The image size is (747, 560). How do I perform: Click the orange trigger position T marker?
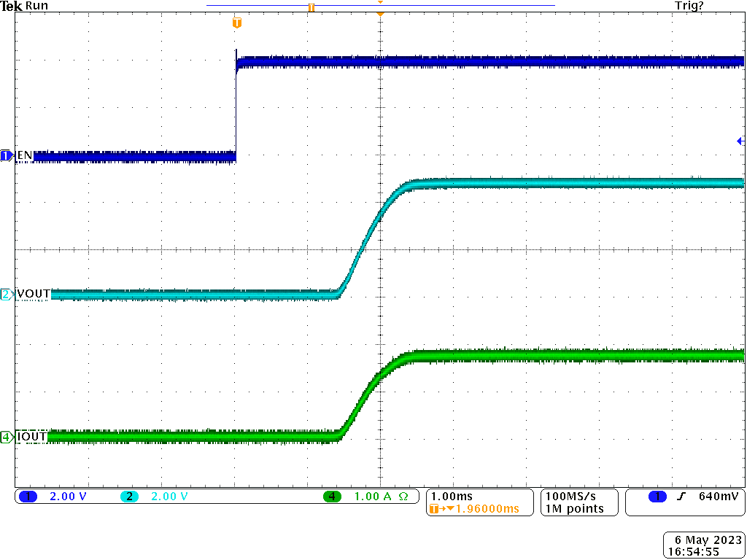(x=236, y=23)
